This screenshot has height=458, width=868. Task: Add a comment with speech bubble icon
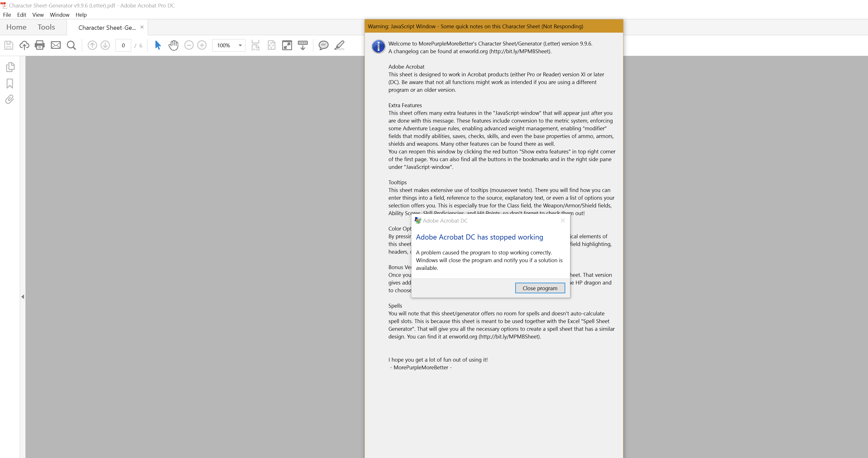[323, 45]
